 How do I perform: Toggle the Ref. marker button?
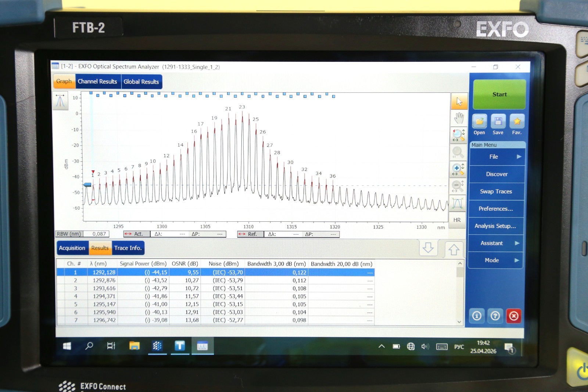pos(250,234)
